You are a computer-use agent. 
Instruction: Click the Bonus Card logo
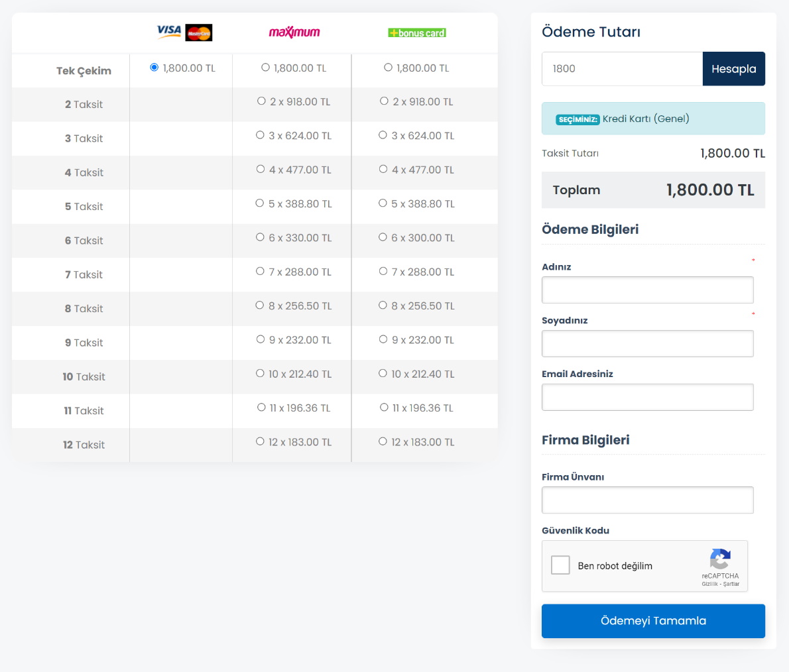(417, 32)
